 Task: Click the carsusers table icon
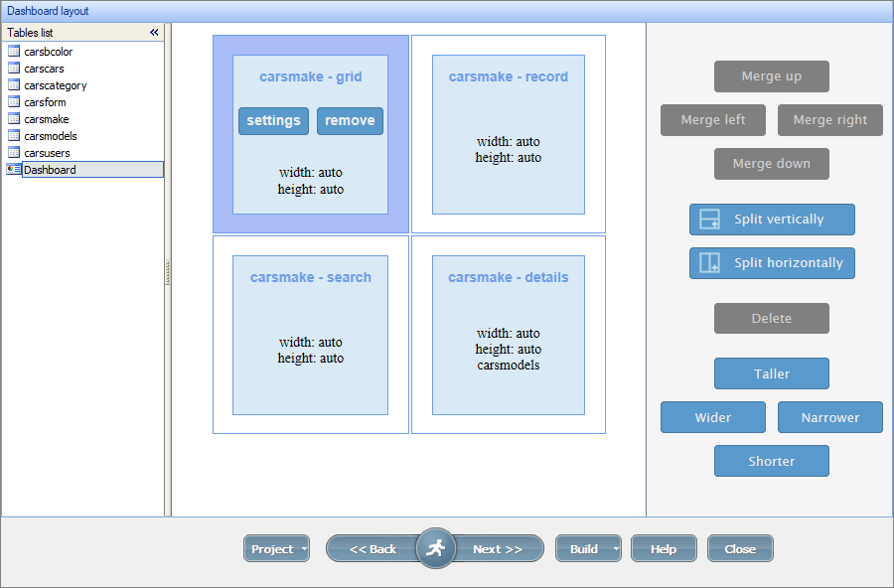coord(15,153)
